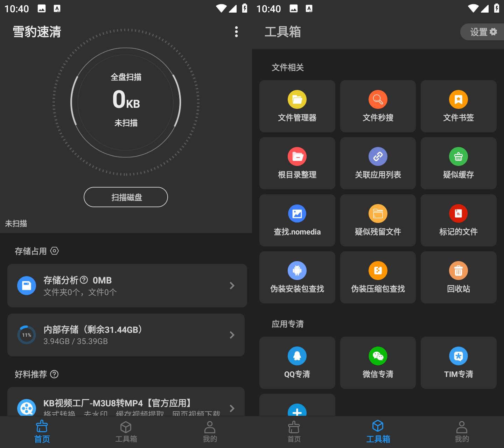
Task: Expand the 内部存储 internal storage details
Action: coord(127,335)
